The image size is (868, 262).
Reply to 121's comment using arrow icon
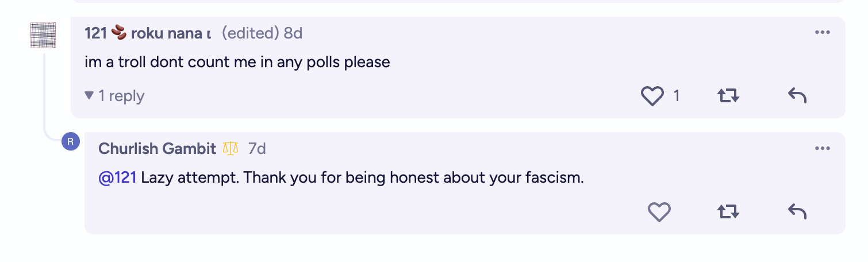(x=797, y=96)
